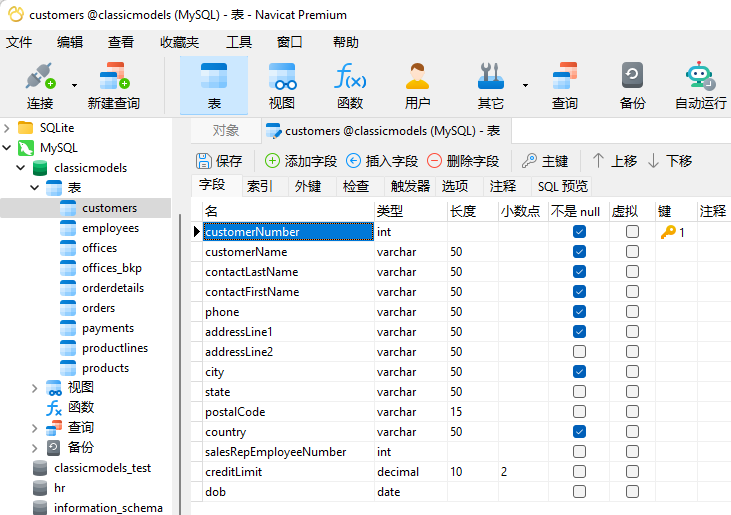This screenshot has width=731, height=515.
Task: Switch to the 对象 tab
Action: click(x=226, y=130)
